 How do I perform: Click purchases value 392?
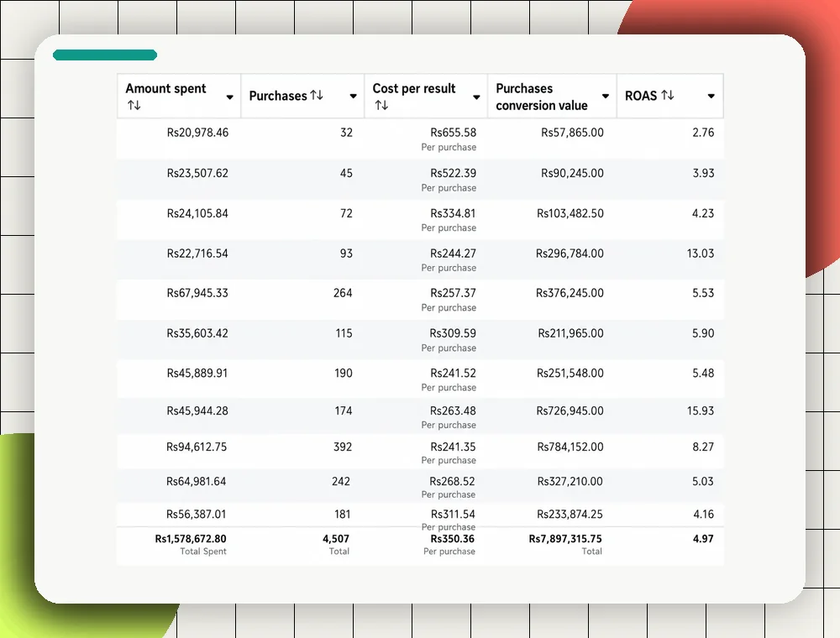[343, 447]
